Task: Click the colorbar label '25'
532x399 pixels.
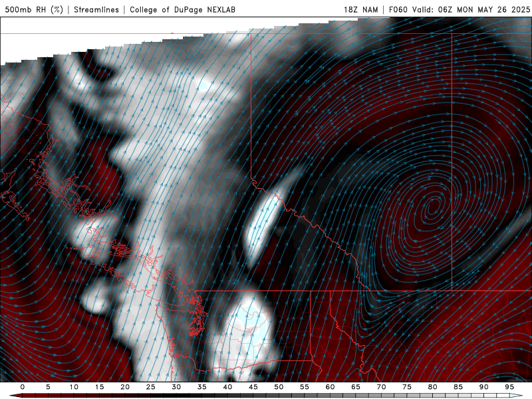Action: (x=151, y=387)
